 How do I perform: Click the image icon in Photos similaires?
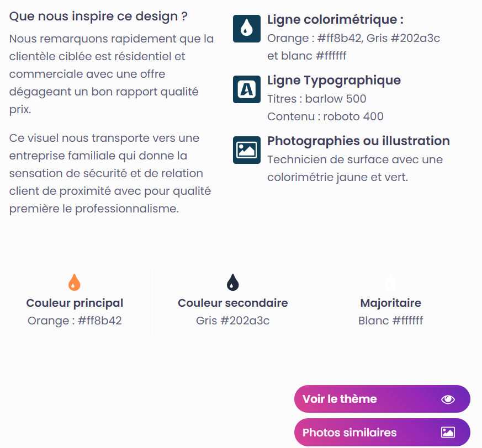tap(448, 433)
